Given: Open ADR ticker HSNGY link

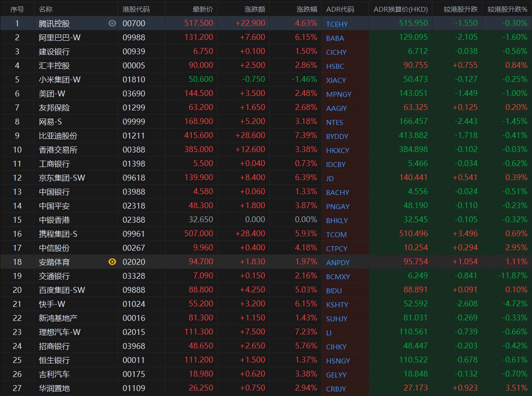Looking at the screenshot, I should pyautogui.click(x=338, y=361).
